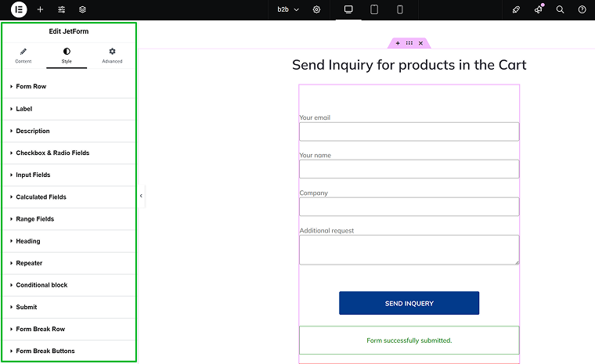Expand the Form Row section
Image resolution: width=595 pixels, height=364 pixels.
click(69, 87)
